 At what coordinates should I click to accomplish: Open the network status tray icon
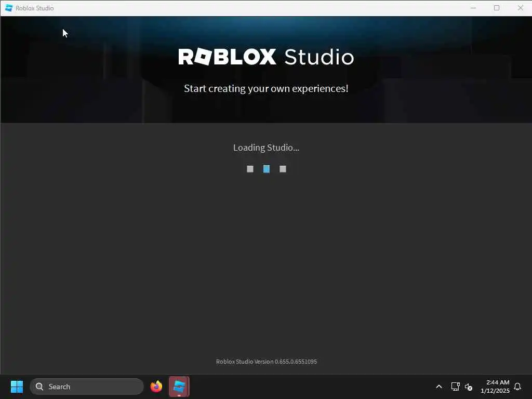pyautogui.click(x=455, y=387)
